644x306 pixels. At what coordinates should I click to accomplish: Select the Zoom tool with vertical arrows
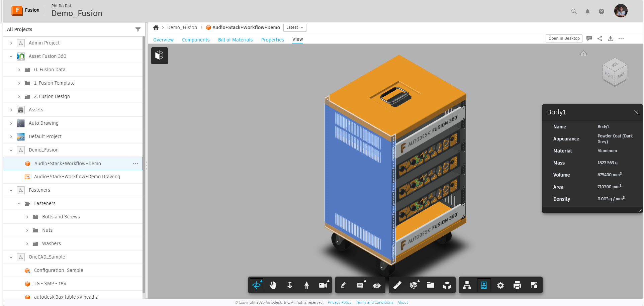[290, 285]
